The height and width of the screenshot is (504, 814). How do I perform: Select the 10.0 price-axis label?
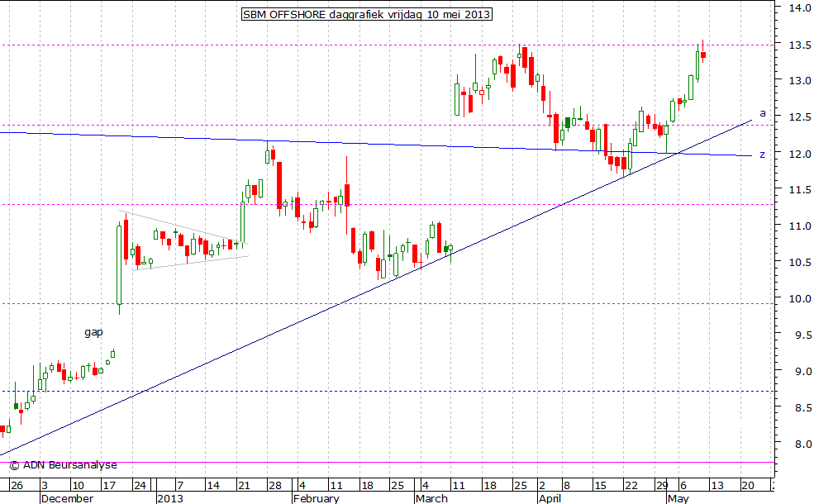[801, 299]
